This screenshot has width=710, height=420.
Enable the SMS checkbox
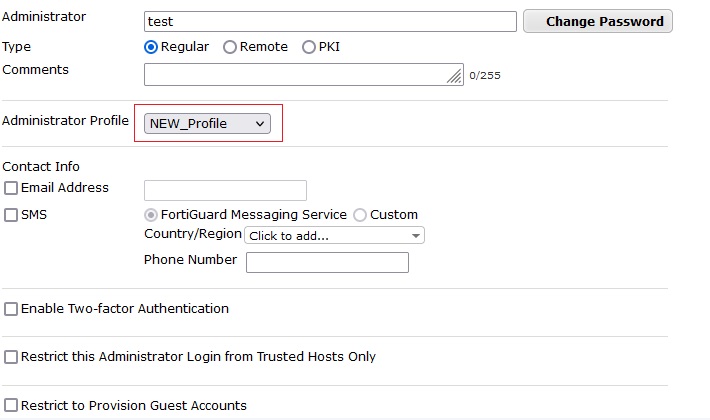pos(11,215)
